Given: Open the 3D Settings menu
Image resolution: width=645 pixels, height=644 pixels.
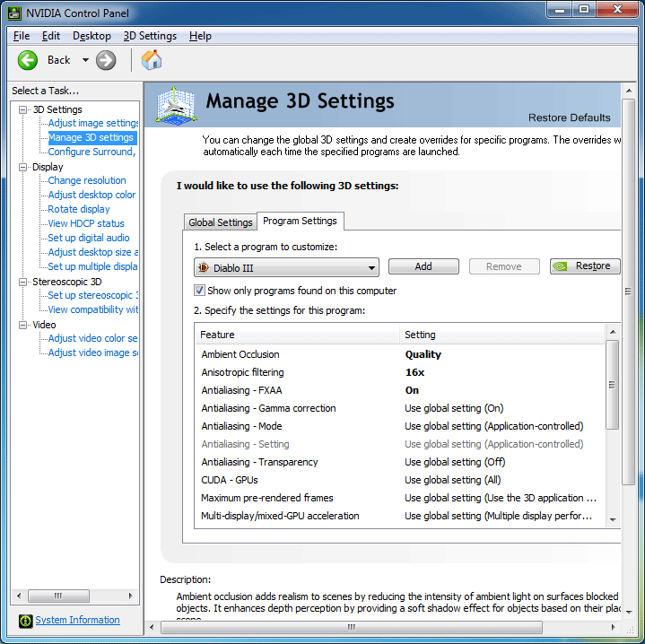Looking at the screenshot, I should point(150,36).
